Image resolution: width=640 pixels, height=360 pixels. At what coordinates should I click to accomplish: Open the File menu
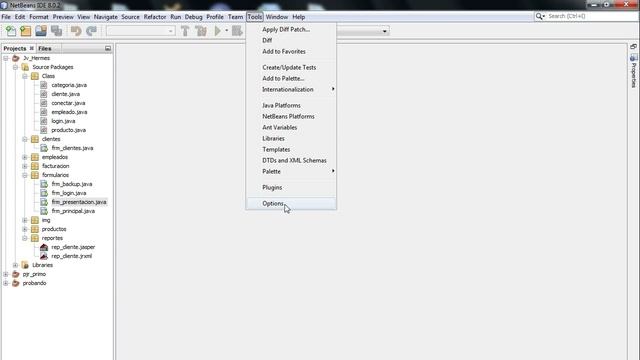[x=6, y=17]
